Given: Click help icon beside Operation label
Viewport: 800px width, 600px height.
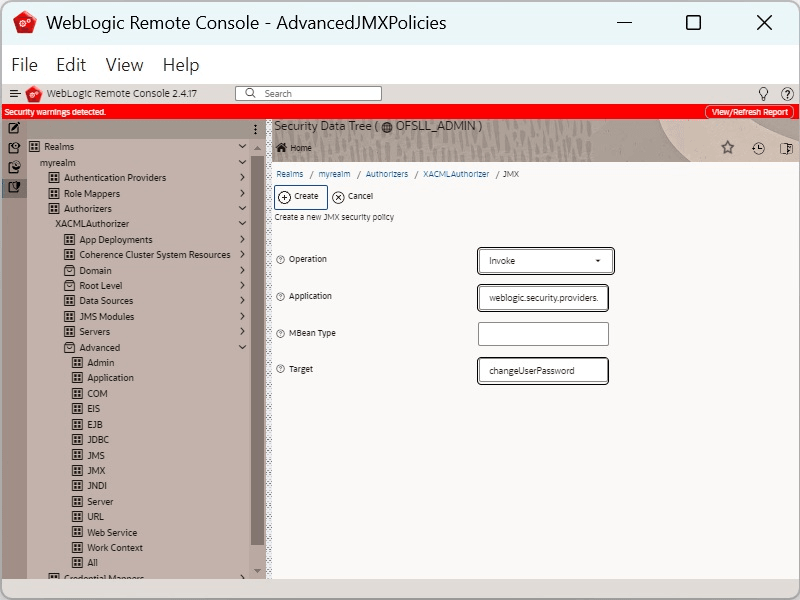Looking at the screenshot, I should (x=280, y=260).
